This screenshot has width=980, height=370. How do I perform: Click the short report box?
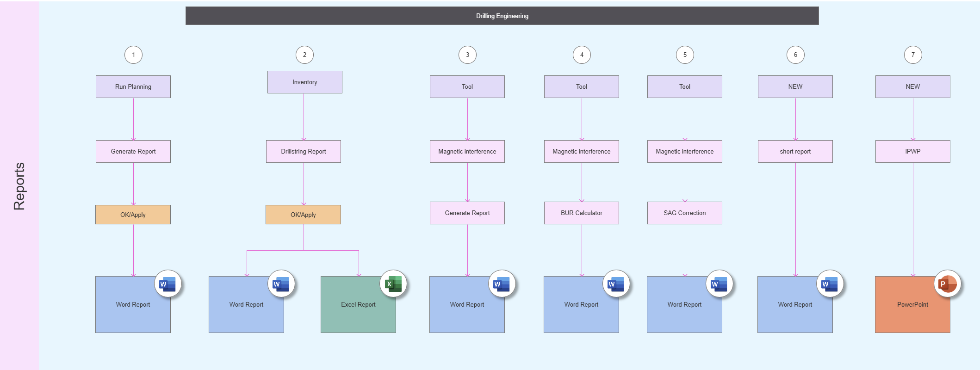795,151
